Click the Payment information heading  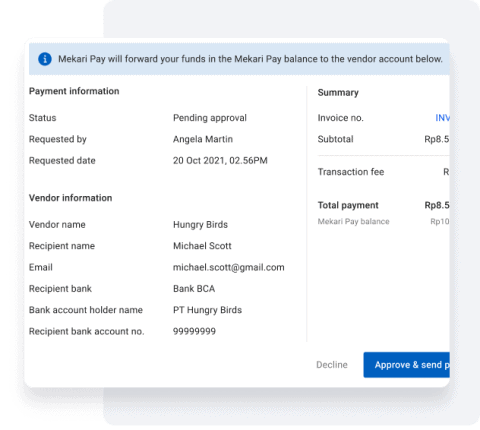click(x=74, y=91)
